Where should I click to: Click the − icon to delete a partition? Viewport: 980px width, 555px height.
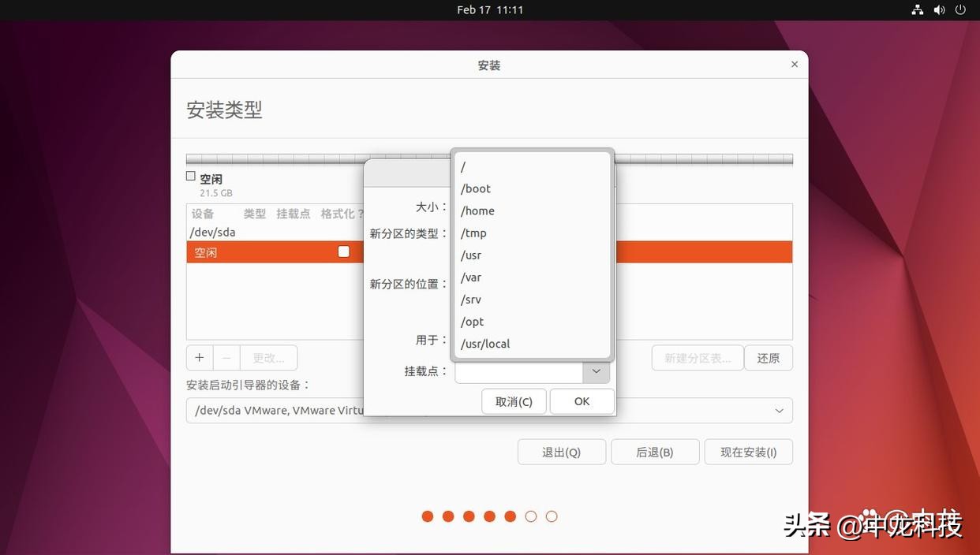pos(226,357)
